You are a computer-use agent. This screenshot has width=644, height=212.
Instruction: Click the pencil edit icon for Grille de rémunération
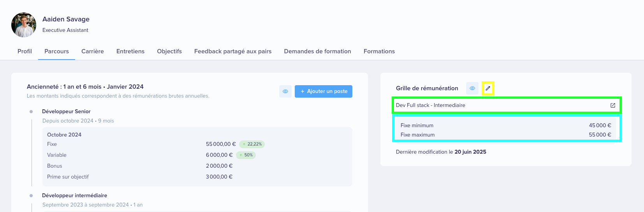[x=488, y=88]
